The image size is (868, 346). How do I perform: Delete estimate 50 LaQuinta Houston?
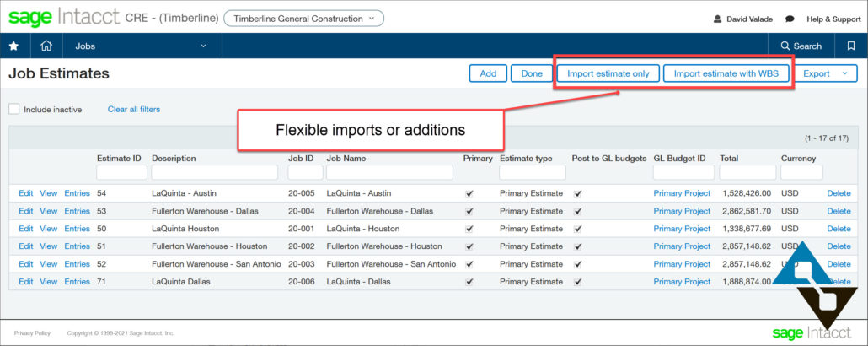[839, 229]
